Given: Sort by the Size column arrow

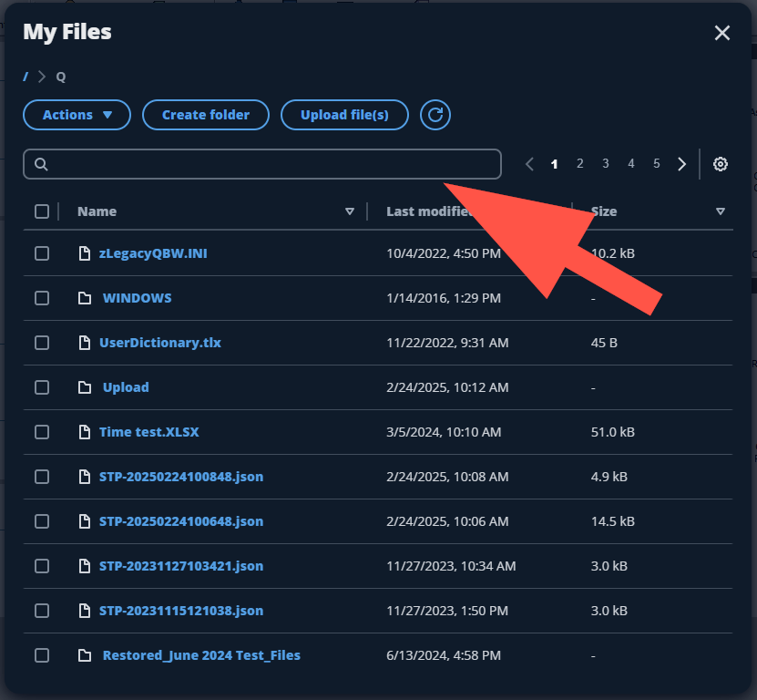Looking at the screenshot, I should 721,211.
